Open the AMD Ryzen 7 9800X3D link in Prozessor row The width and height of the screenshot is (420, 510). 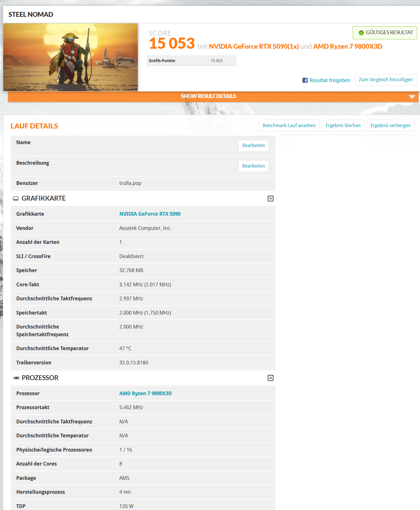pyautogui.click(x=145, y=393)
